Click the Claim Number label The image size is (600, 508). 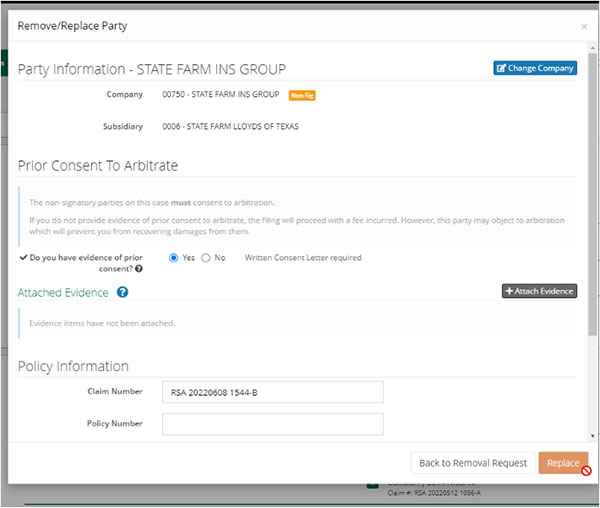[x=115, y=391]
